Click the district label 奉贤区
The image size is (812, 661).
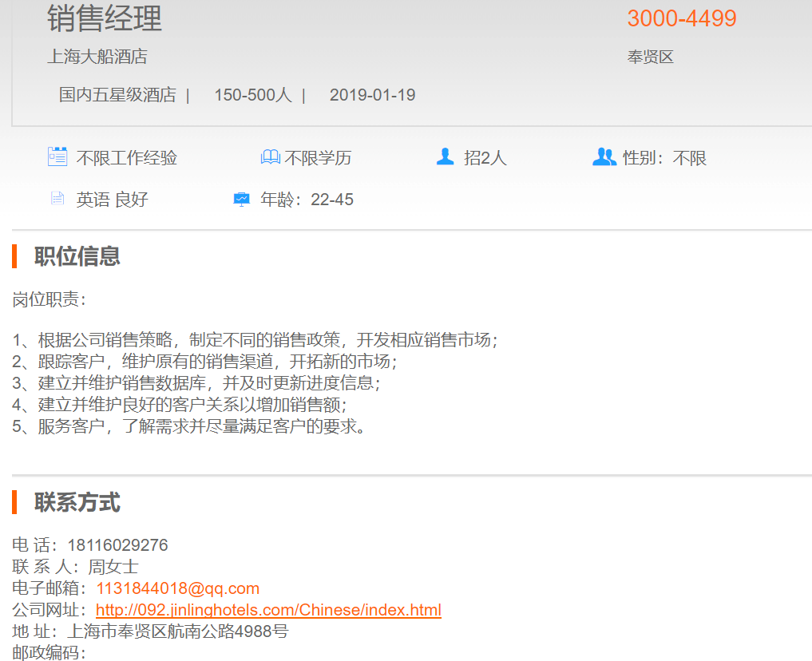tap(650, 57)
